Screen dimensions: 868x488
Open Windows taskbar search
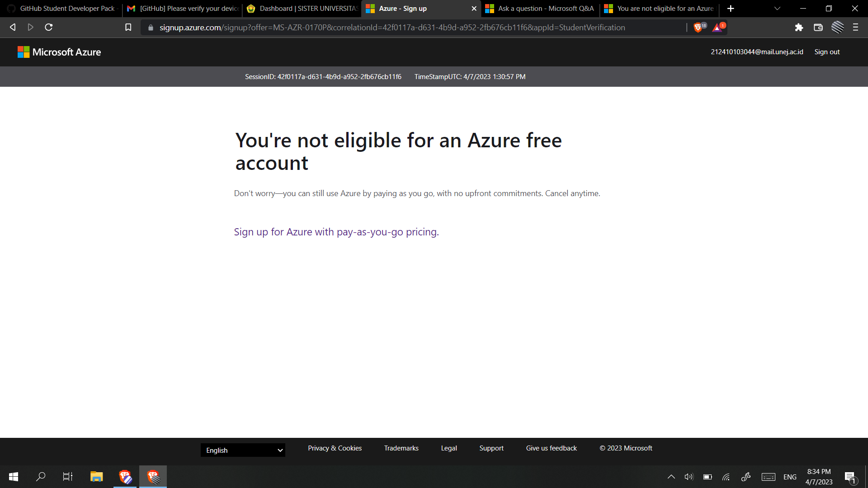pyautogui.click(x=41, y=477)
